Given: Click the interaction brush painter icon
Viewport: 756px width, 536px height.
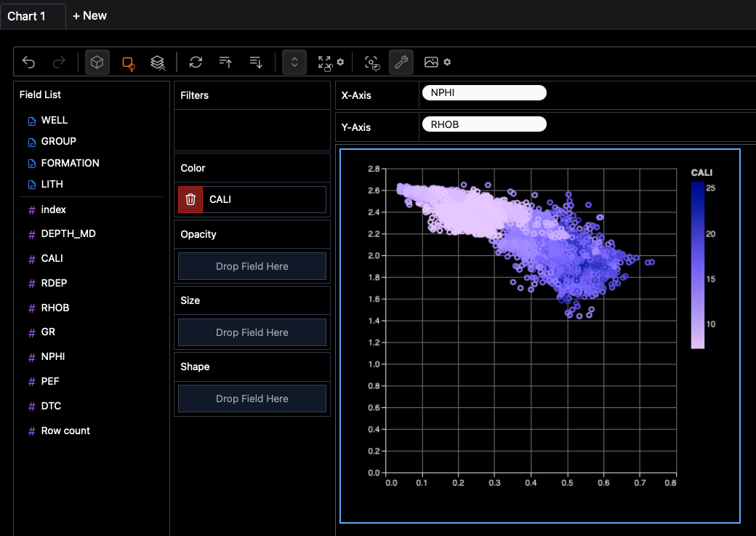Looking at the screenshot, I should click(372, 63).
